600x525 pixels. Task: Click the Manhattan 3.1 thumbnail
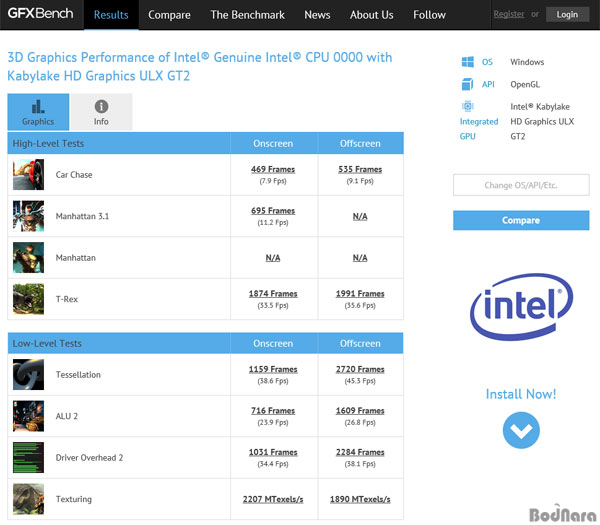[28, 216]
